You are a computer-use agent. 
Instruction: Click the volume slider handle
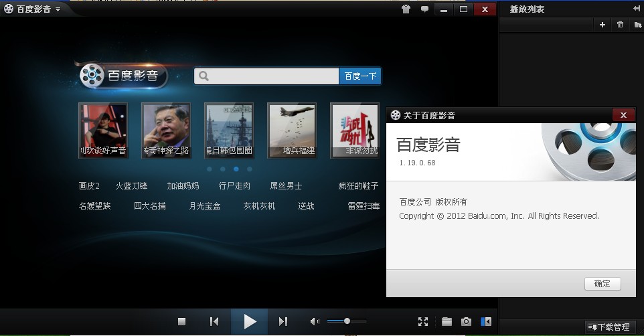[347, 321]
